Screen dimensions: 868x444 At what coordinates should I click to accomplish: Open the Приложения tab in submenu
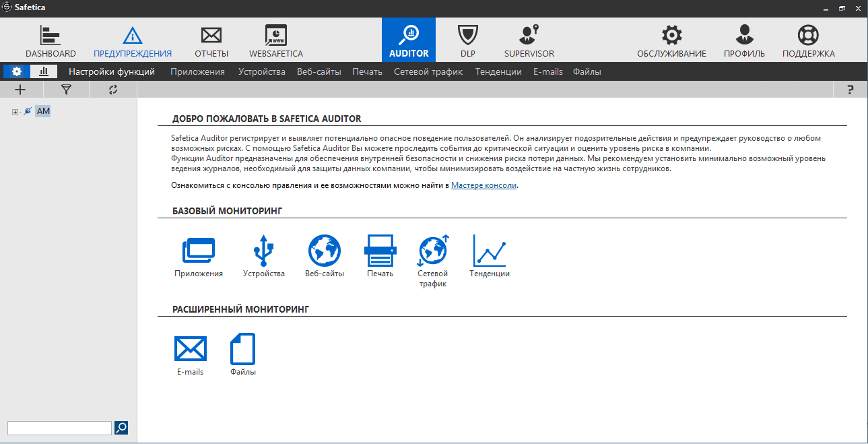click(197, 71)
